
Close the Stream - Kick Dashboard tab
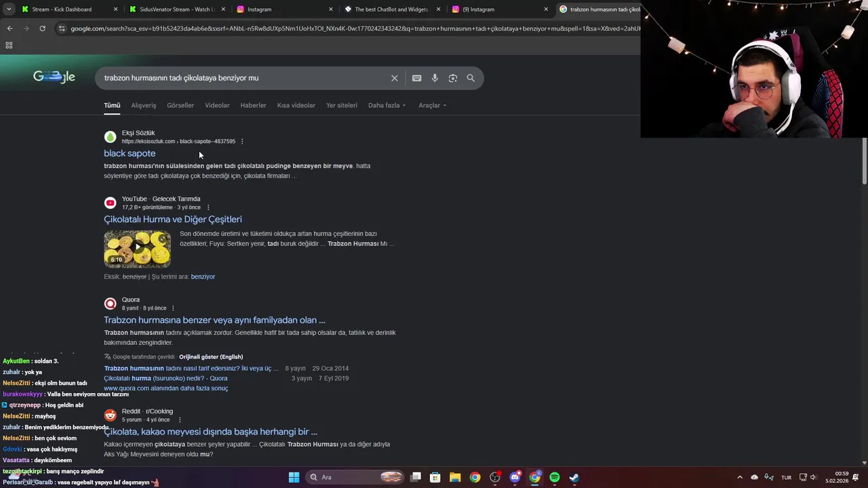pyautogui.click(x=115, y=9)
